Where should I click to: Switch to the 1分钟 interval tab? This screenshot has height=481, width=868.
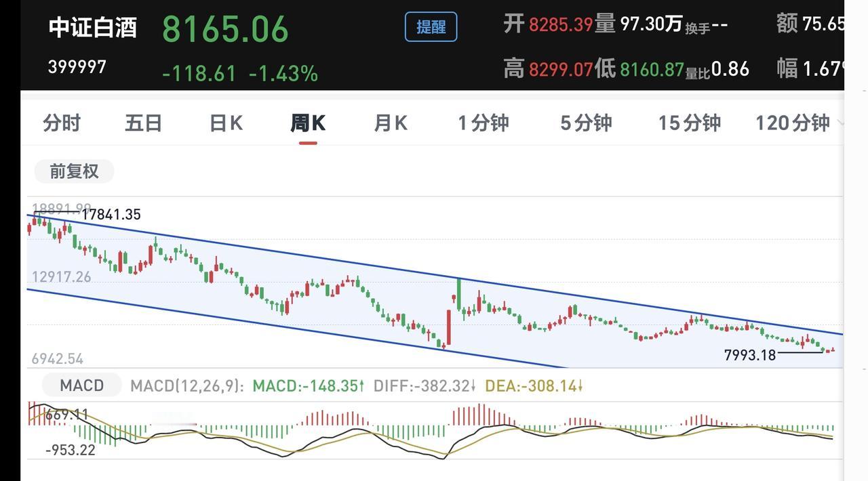[483, 123]
